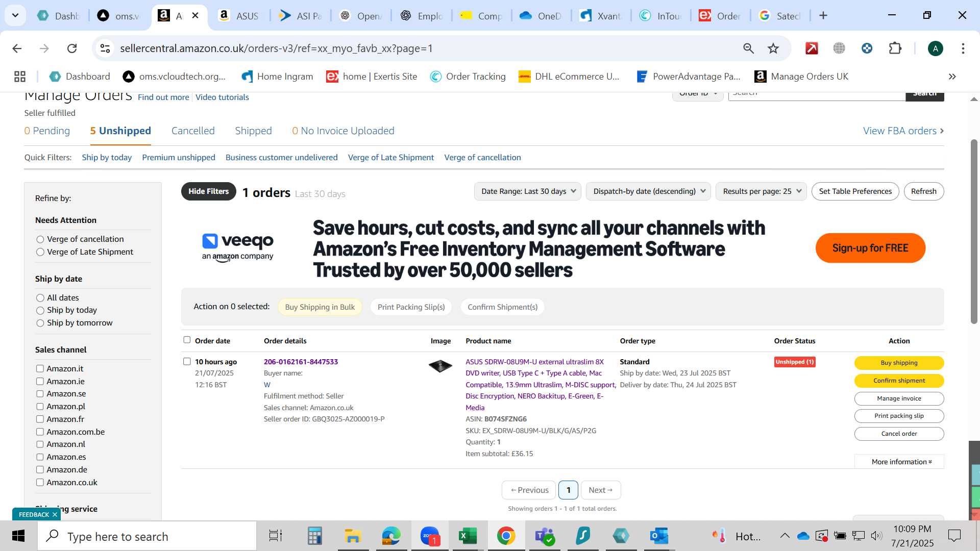The image size is (980, 551).
Task: Check the Amazon.de sales channel
Action: [x=40, y=469]
